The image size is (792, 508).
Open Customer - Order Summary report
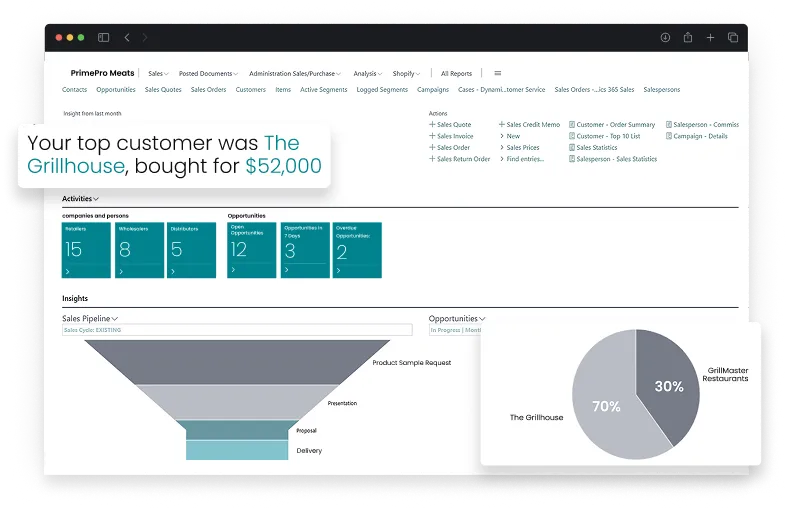(x=612, y=124)
